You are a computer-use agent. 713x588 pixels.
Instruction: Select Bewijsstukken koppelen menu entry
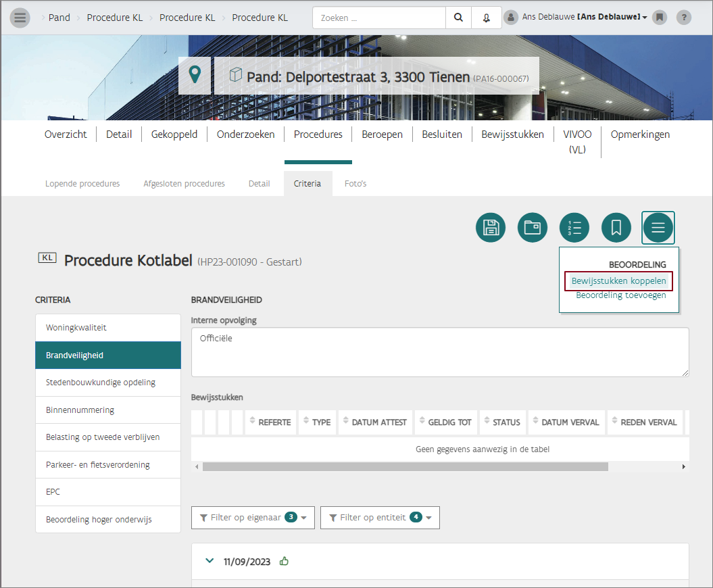point(618,281)
